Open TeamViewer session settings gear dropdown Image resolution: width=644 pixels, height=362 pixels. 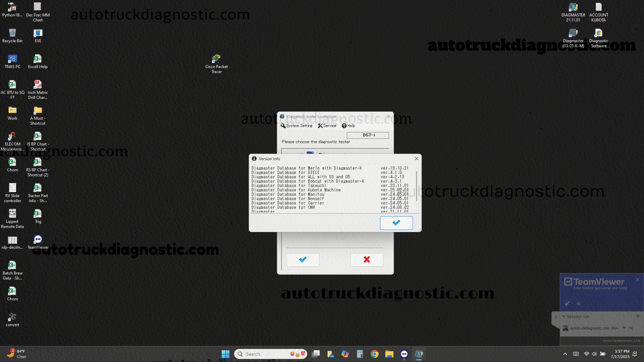(x=638, y=316)
